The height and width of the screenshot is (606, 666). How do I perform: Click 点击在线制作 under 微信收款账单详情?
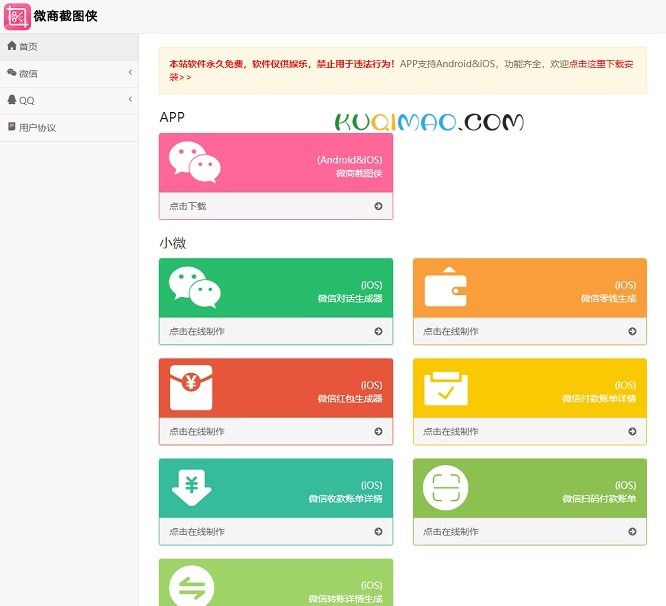click(197, 532)
